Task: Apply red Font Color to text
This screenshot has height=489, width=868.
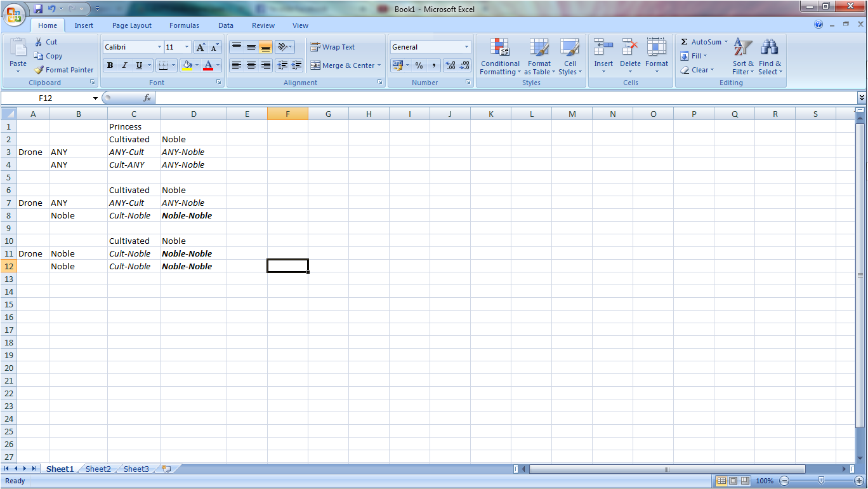Action: click(x=208, y=65)
